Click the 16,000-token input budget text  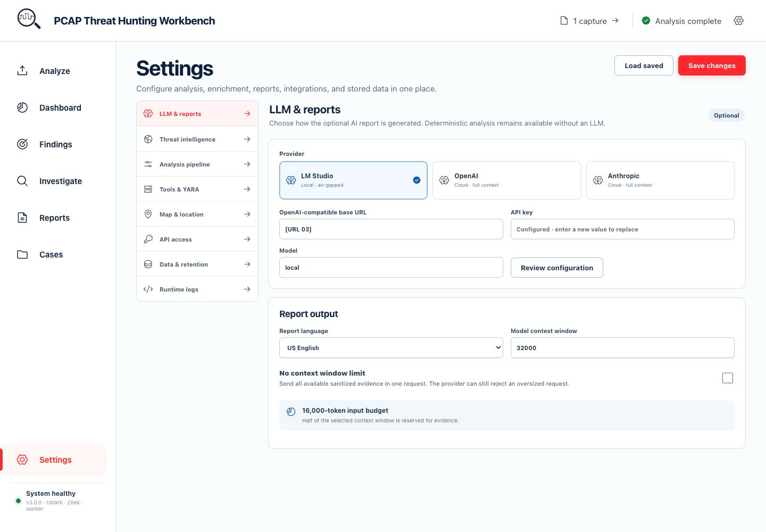tap(345, 410)
